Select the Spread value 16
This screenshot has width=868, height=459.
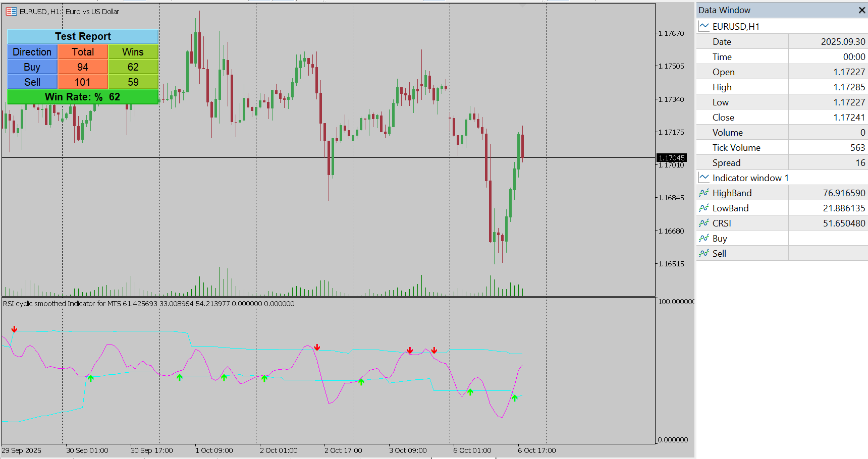tap(860, 163)
